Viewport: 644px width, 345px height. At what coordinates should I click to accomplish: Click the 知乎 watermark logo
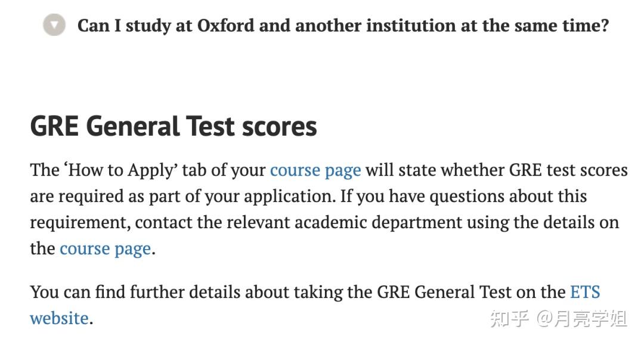coord(510,319)
